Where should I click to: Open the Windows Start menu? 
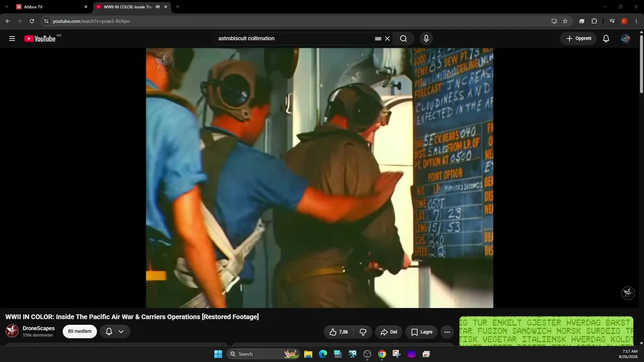tap(218, 354)
